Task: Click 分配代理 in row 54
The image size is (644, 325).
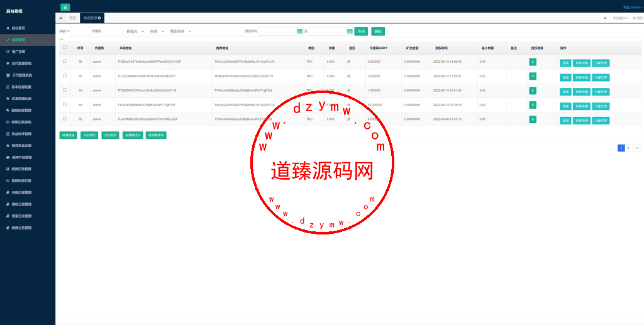Action: point(601,92)
